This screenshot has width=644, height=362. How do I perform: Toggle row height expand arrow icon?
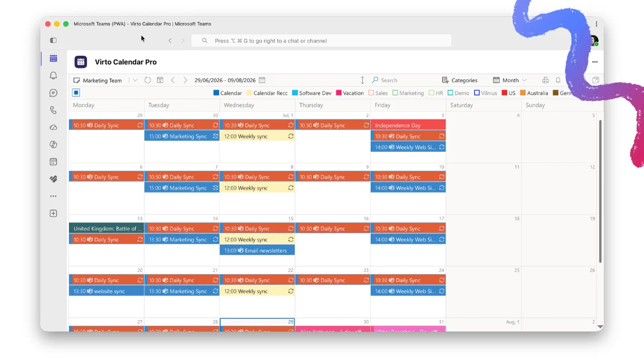[362, 80]
